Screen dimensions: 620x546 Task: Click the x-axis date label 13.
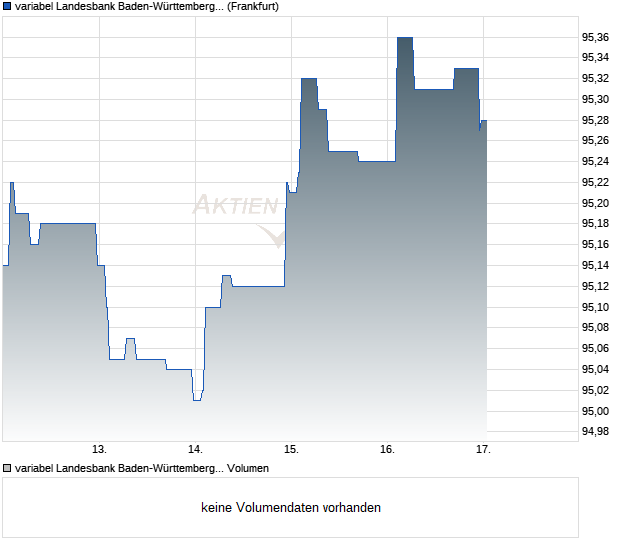(x=99, y=450)
